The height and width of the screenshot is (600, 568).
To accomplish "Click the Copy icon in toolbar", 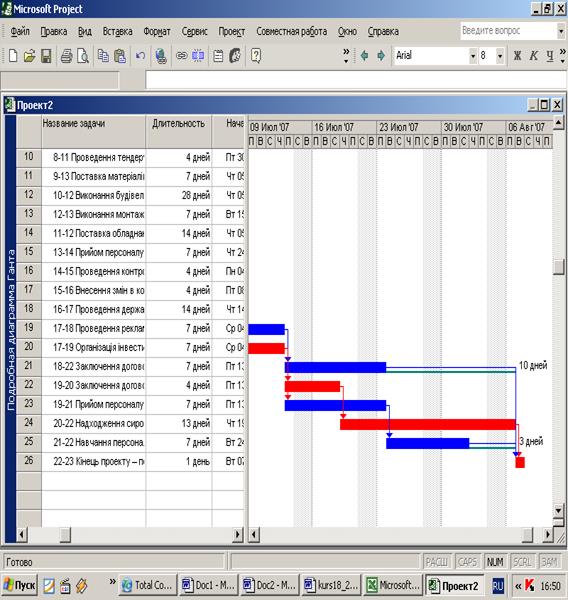I will (x=103, y=56).
